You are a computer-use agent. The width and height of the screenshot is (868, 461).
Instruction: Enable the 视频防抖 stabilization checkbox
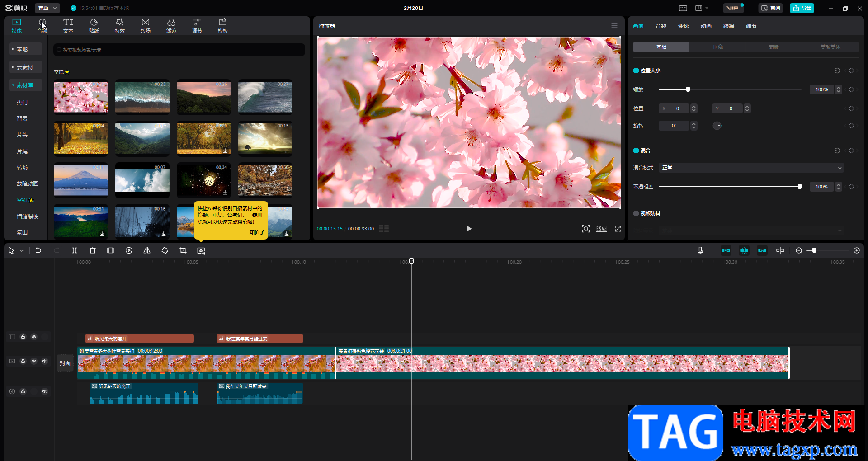click(636, 213)
